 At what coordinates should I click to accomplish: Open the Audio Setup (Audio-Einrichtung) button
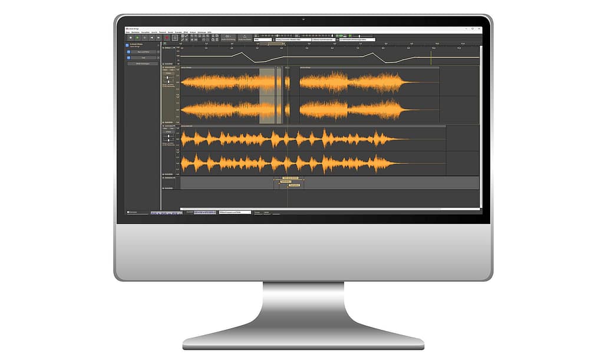pos(229,37)
